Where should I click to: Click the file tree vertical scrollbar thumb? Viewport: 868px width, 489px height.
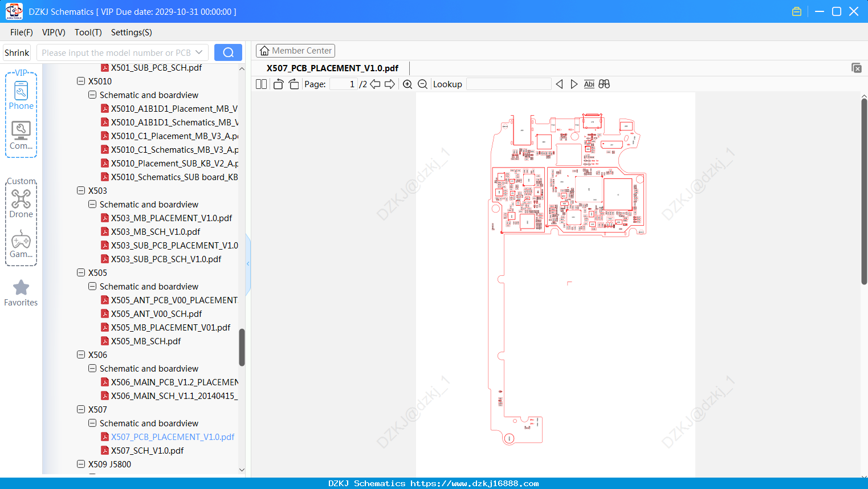(242, 347)
